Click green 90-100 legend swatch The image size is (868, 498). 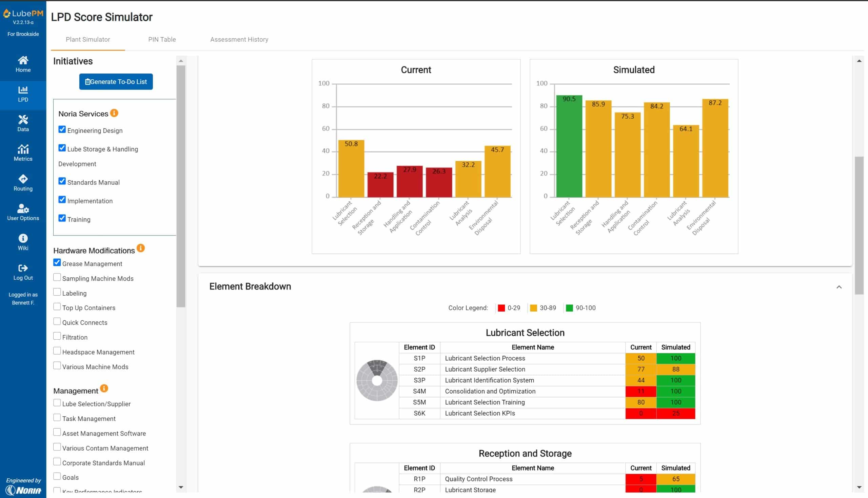click(569, 308)
